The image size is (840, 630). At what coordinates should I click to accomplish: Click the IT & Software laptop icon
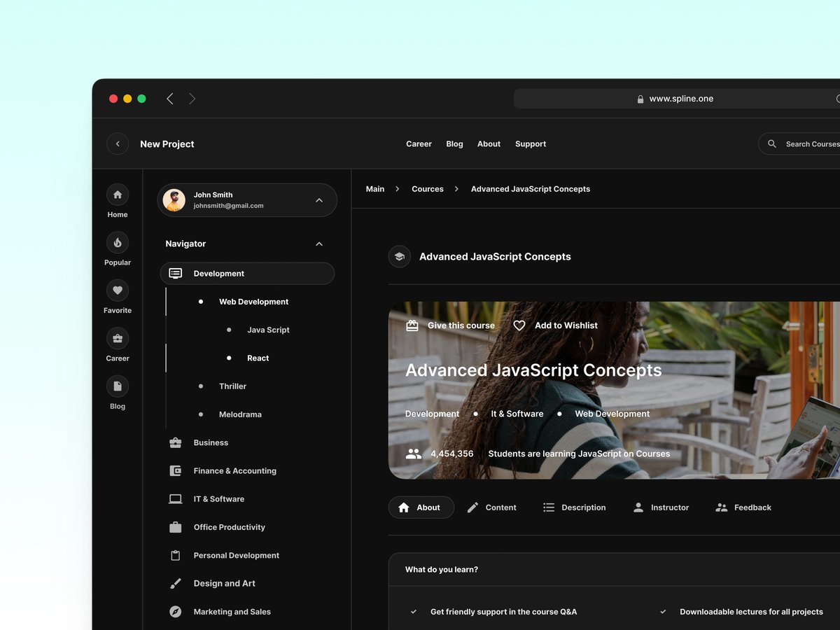tap(176, 499)
